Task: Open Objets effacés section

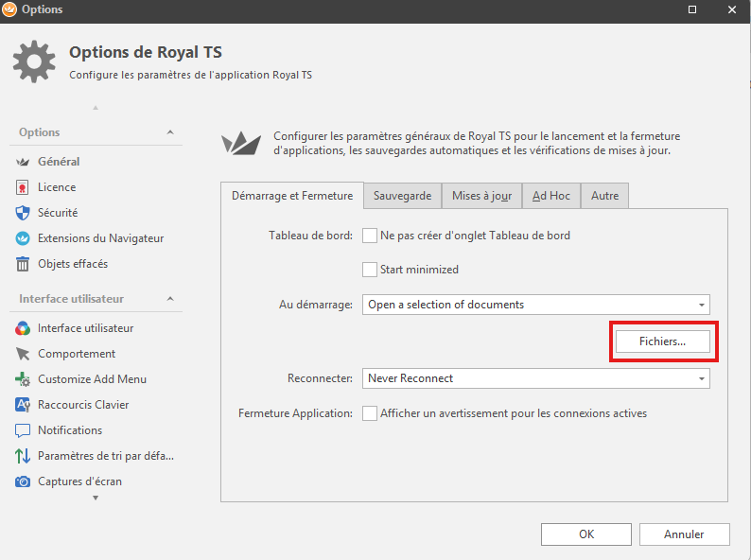Action: tap(73, 264)
